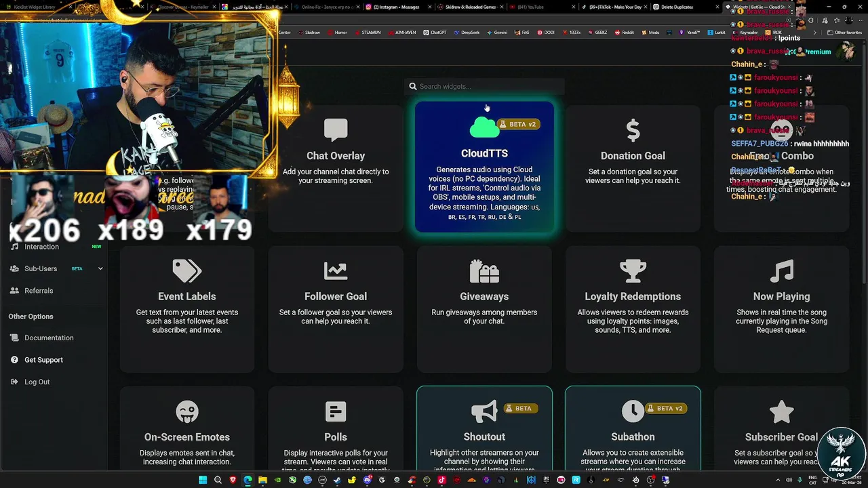The image size is (868, 488).
Task: Click the Get Support question icon
Action: [14, 360]
